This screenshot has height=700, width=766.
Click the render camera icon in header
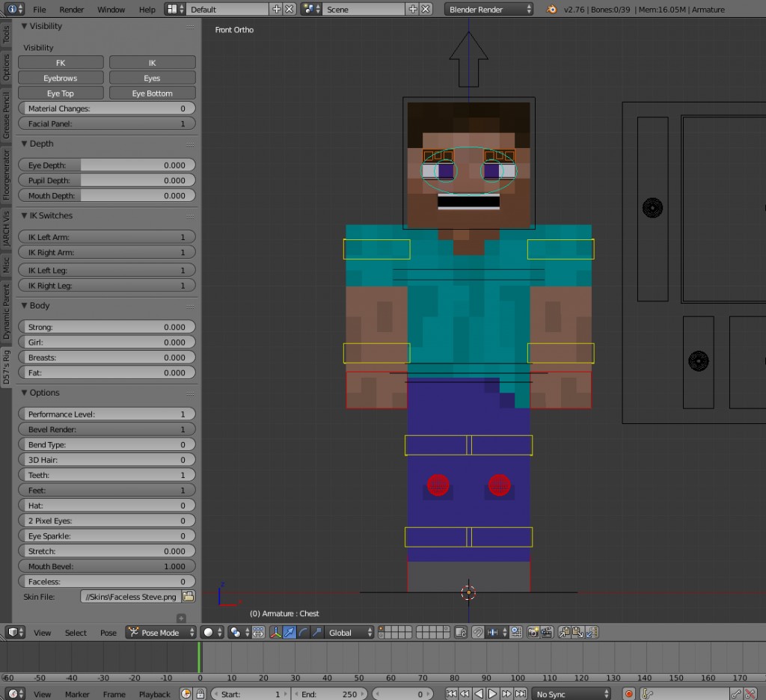coord(533,633)
